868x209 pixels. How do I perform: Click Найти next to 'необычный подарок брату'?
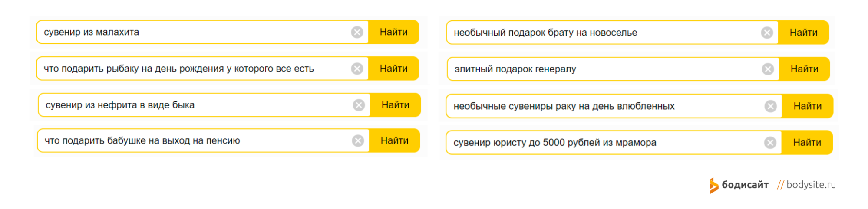803,33
